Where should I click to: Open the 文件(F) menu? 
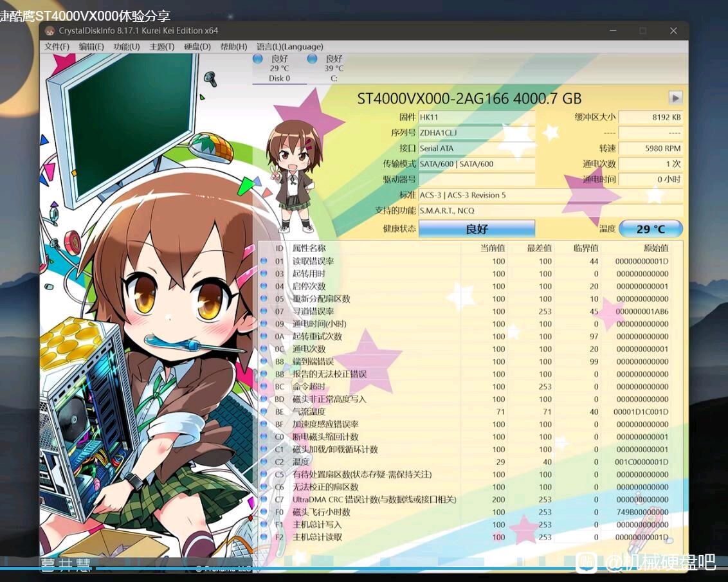[x=57, y=47]
